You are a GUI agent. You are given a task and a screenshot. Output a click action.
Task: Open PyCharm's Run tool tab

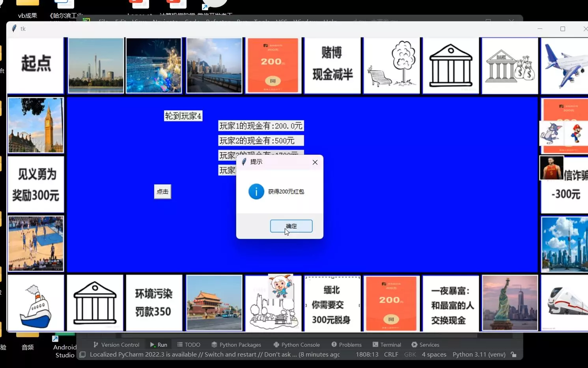pos(159,345)
